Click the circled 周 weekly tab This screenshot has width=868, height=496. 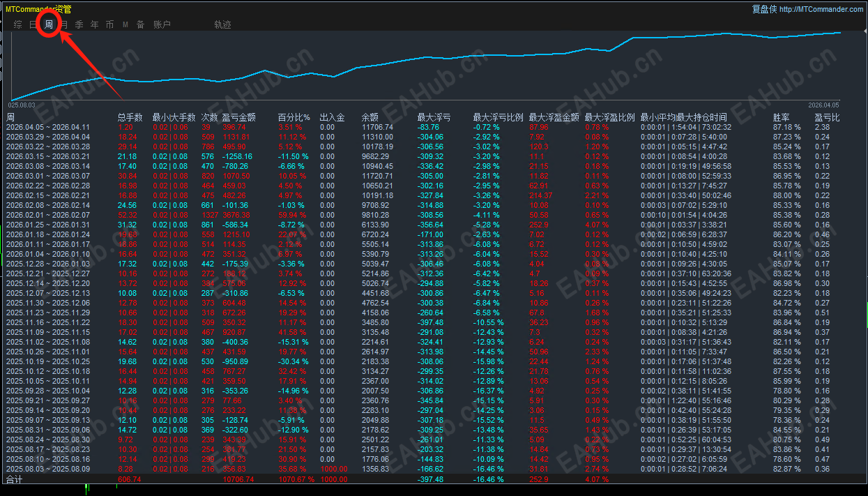(x=47, y=24)
